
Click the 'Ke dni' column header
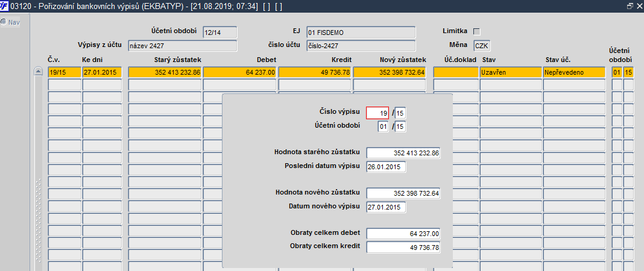point(92,60)
